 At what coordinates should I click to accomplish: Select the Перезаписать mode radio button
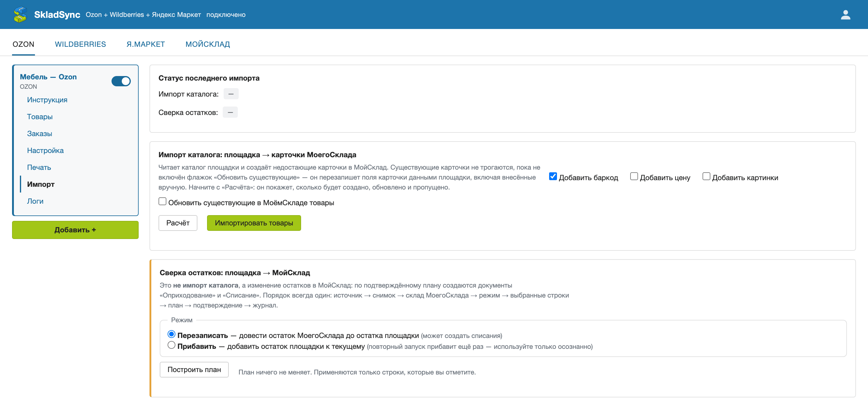point(171,334)
